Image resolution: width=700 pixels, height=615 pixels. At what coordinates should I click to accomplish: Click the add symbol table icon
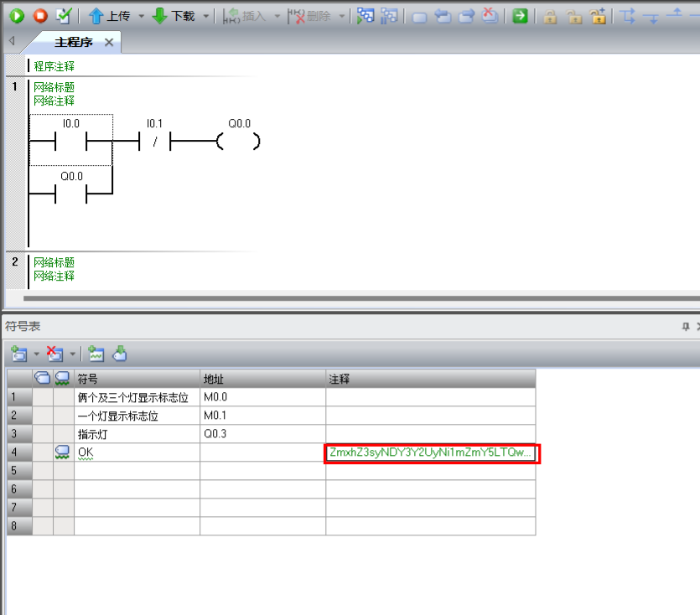[x=18, y=354]
